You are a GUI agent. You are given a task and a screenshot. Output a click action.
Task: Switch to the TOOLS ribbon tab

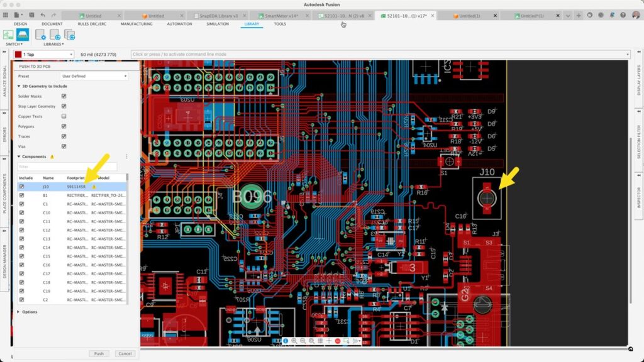click(x=280, y=24)
